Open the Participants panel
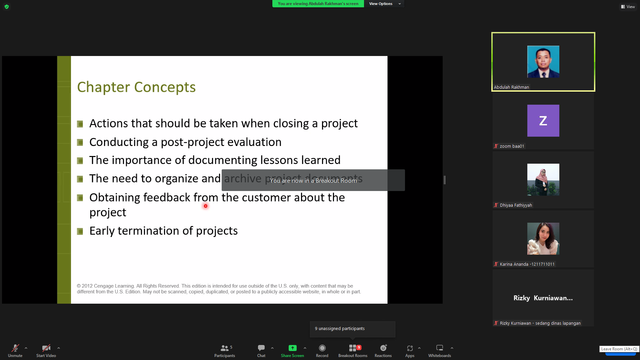640x360 pixels. click(224, 350)
